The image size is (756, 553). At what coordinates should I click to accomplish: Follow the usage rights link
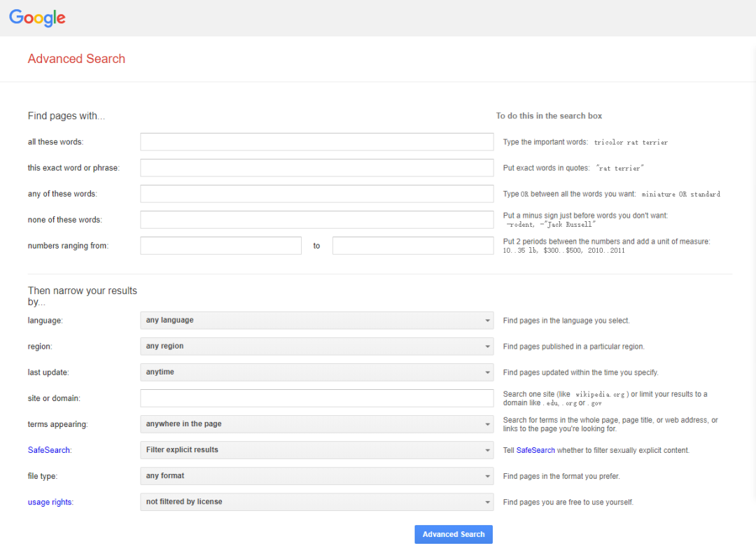click(50, 502)
